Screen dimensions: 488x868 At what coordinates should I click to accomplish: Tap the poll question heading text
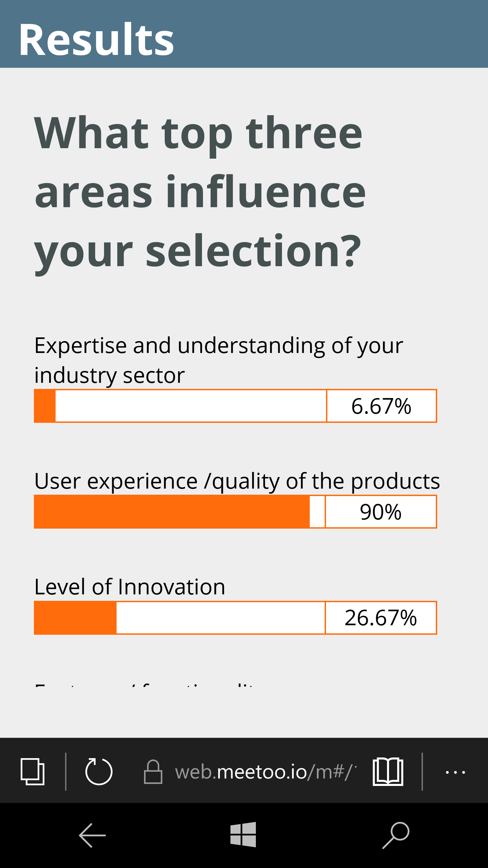tap(200, 192)
